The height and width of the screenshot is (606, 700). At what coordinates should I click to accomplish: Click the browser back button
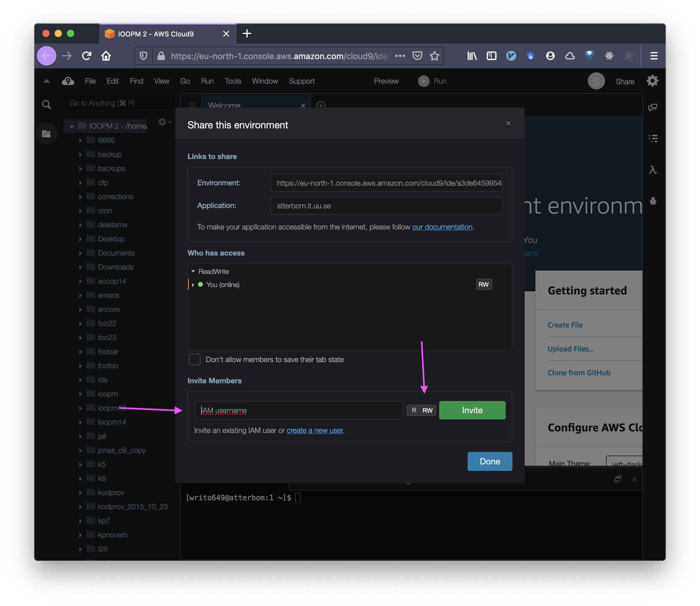47,56
